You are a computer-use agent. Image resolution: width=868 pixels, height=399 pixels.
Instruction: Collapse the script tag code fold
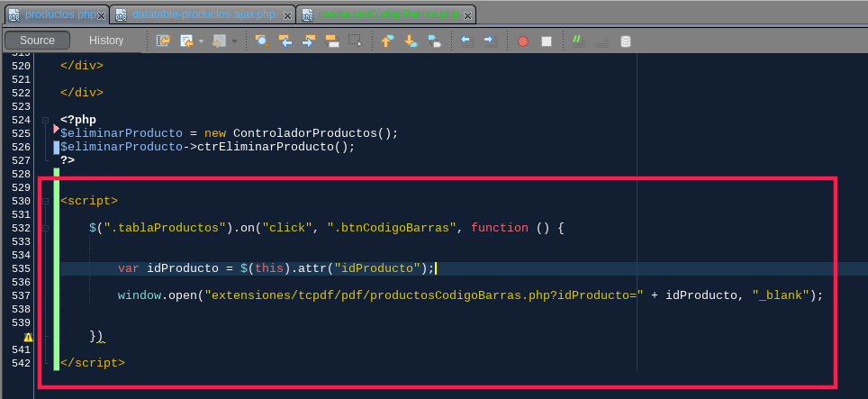[x=46, y=201]
